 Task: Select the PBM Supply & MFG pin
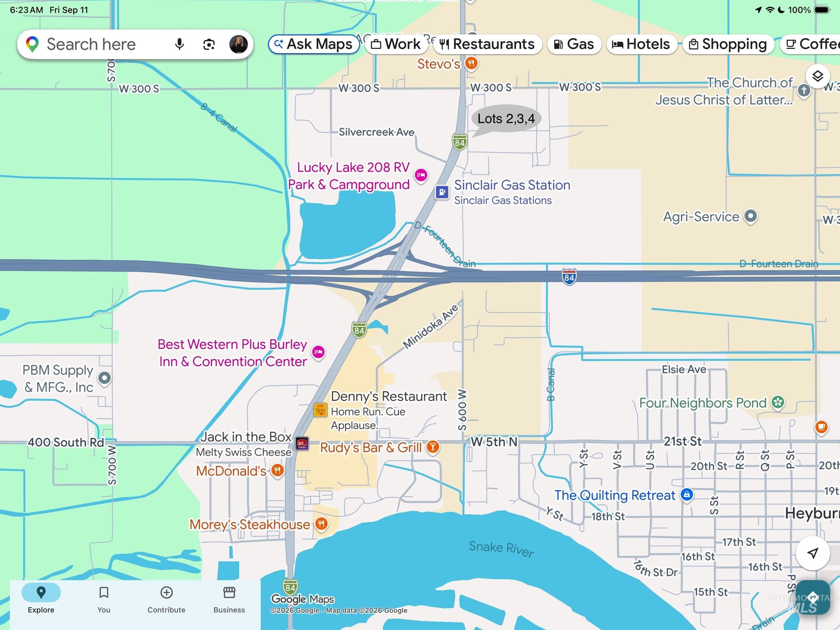point(105,378)
